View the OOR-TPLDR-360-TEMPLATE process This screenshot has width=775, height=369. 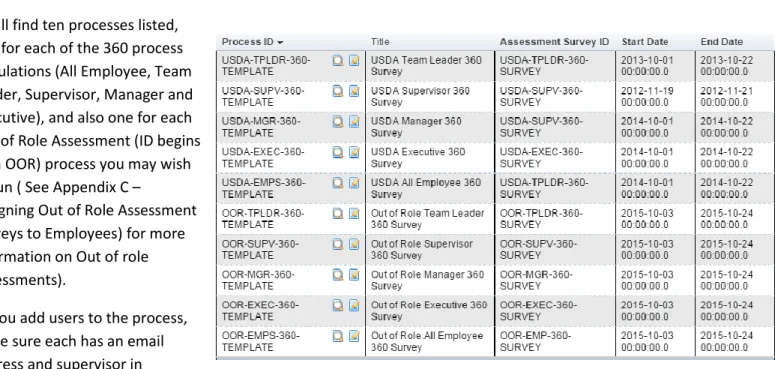[338, 214]
